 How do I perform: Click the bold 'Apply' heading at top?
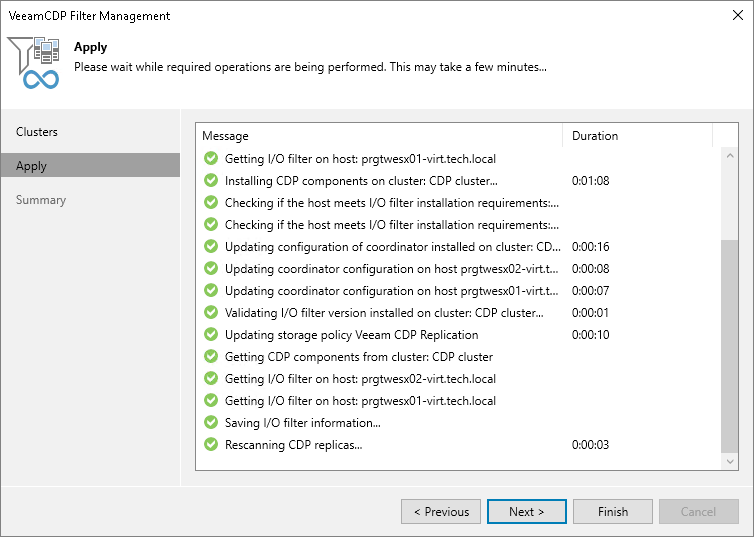[x=90, y=47]
